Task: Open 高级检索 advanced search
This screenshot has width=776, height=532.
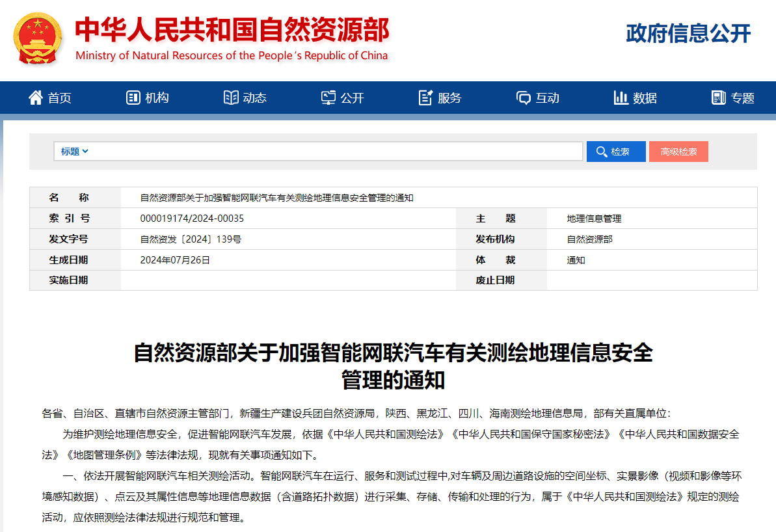Action: coord(678,152)
